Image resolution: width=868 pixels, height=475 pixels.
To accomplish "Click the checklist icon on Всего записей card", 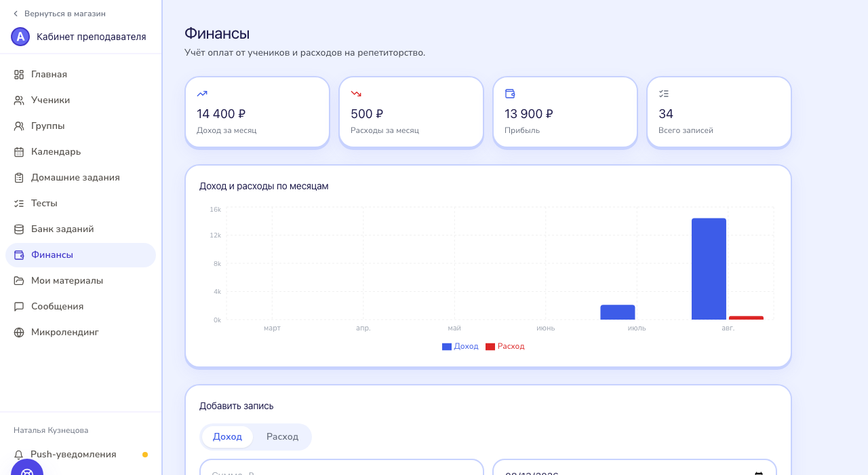I will (664, 94).
